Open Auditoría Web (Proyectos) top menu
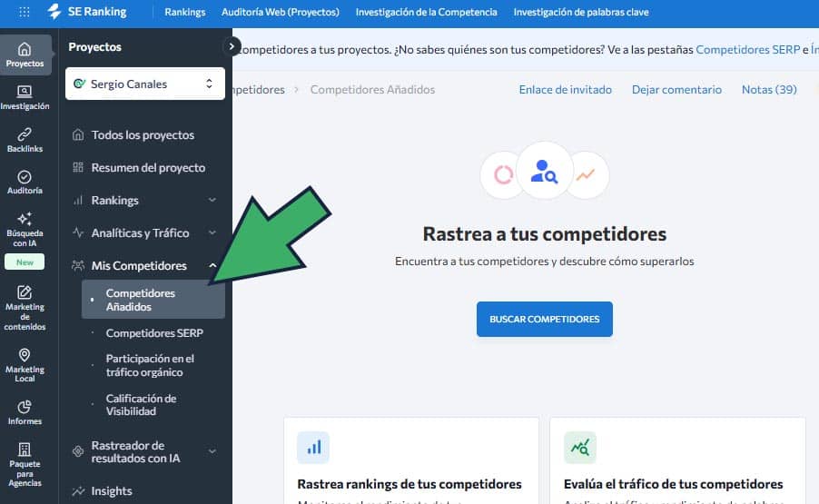Viewport: 819px width, 504px height. (280, 12)
